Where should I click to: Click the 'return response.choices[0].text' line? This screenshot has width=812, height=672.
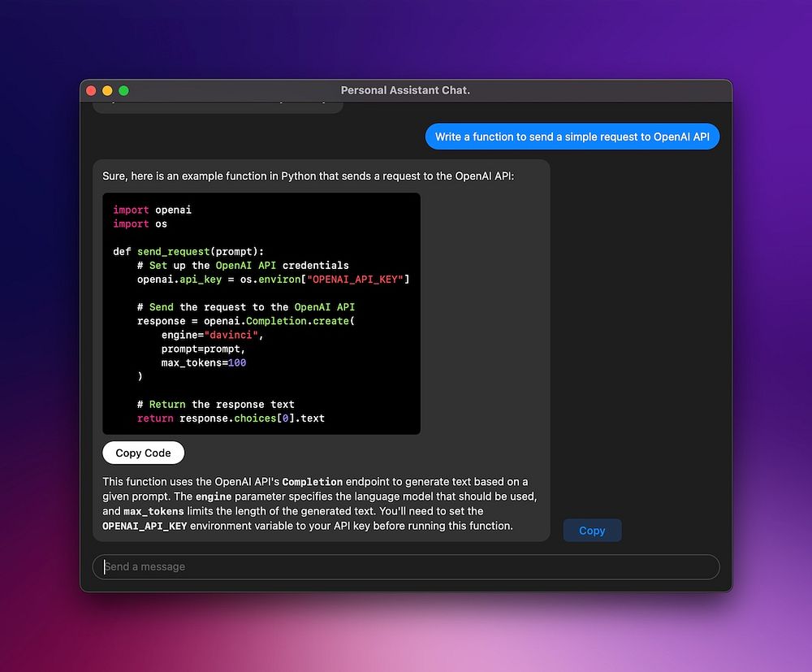pyautogui.click(x=231, y=418)
